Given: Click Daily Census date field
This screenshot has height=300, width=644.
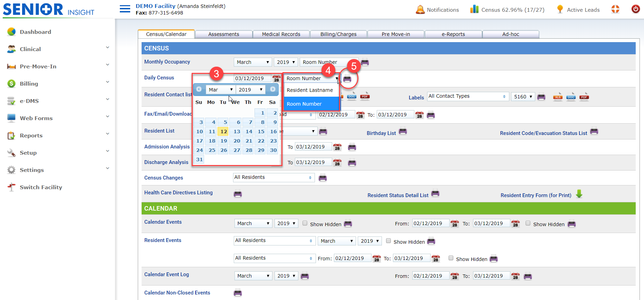Looking at the screenshot, I should pos(252,78).
